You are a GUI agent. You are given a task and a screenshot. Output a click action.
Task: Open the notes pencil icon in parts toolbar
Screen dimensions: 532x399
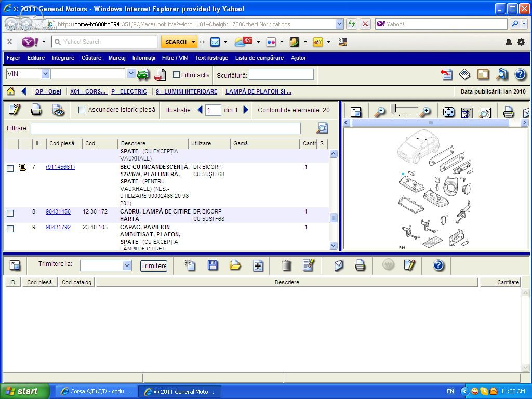click(x=14, y=110)
